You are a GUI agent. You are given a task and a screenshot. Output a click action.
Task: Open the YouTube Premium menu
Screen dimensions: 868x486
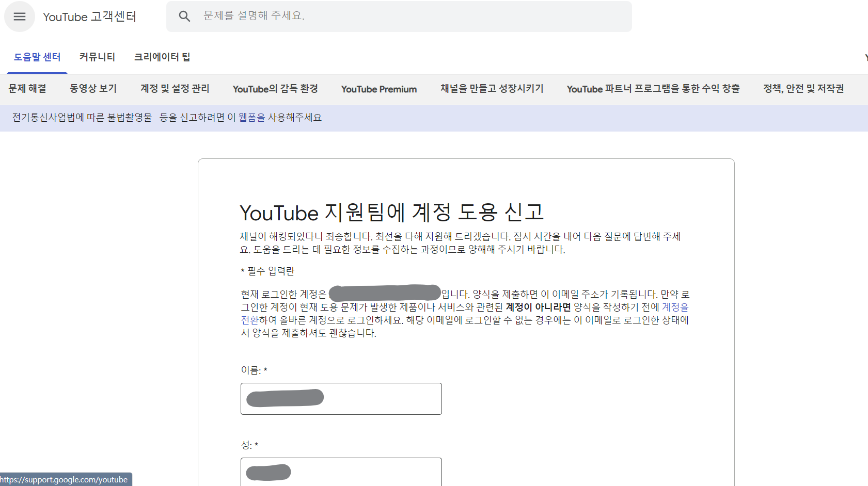point(379,89)
